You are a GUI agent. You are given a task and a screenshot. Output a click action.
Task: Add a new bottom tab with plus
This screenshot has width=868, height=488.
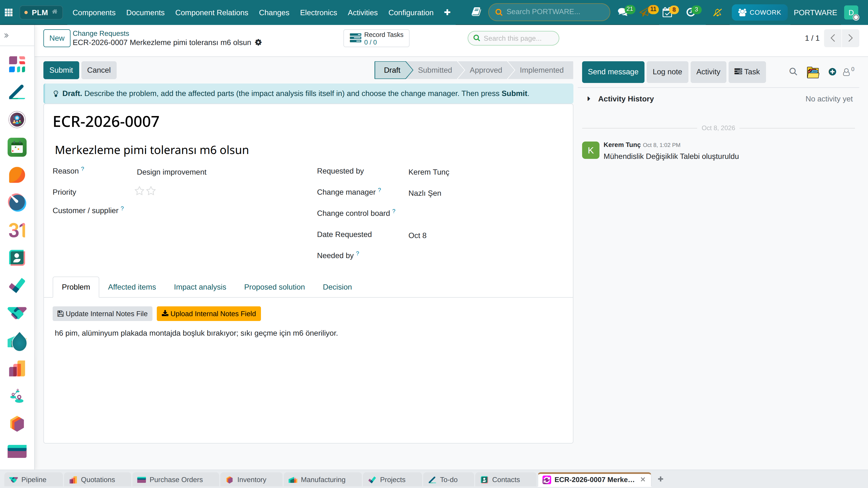point(660,479)
